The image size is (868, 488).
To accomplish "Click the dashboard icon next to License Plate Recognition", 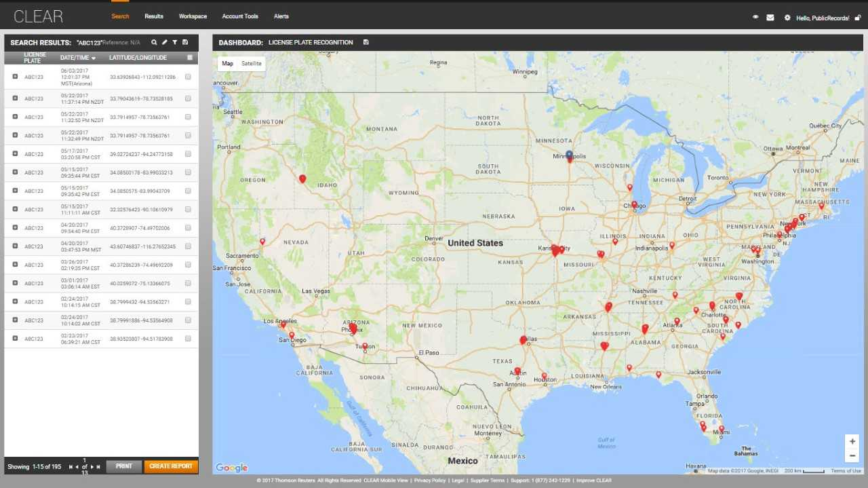I will pos(366,42).
